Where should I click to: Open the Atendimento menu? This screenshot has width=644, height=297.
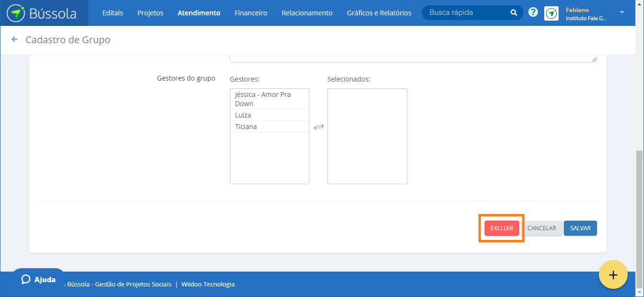click(x=199, y=13)
